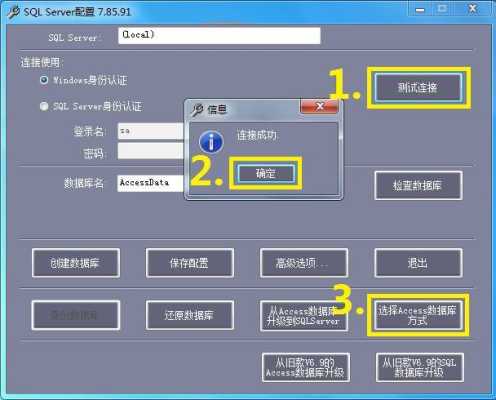Select SQL Server身份认证 radio option
Screen dimensions: 496x400
pyautogui.click(x=44, y=106)
